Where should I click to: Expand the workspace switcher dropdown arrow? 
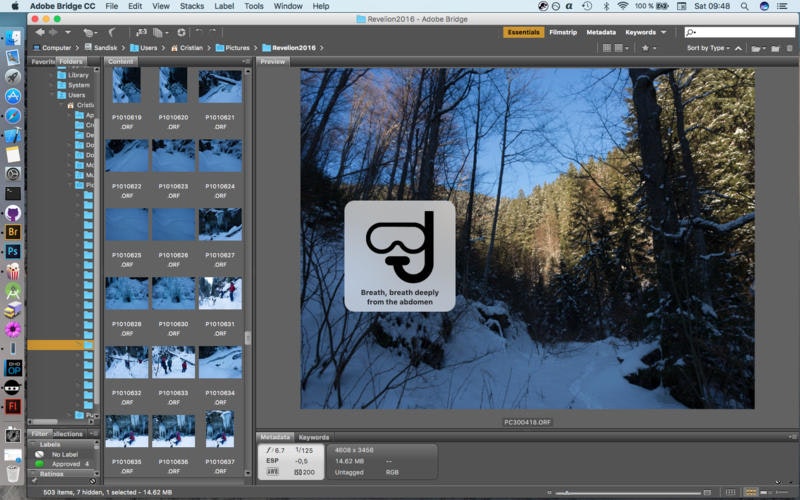pos(663,32)
